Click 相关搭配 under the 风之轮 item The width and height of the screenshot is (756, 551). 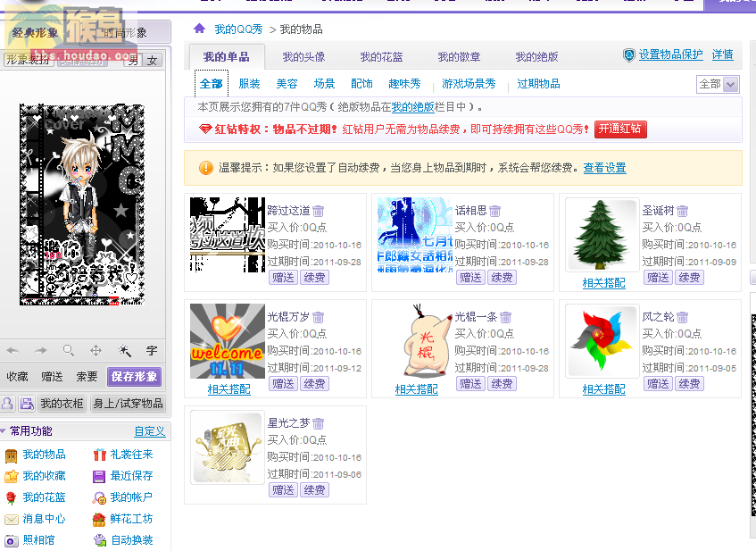coord(603,388)
